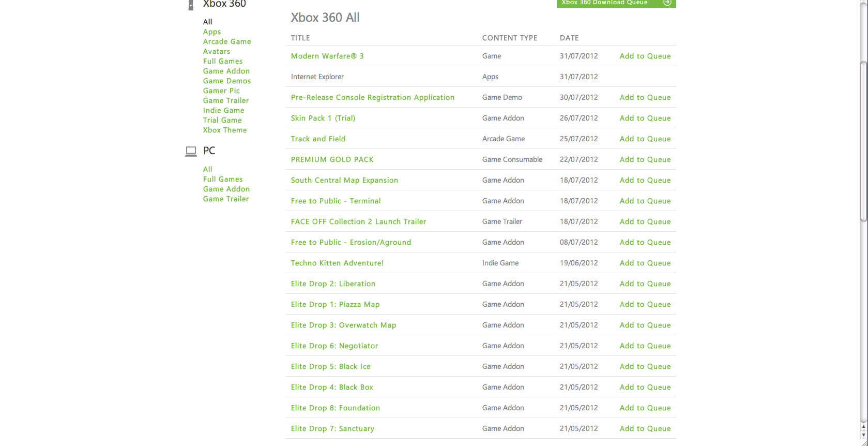
Task: Add Pre-Release Console Registration Application to queue
Action: (645, 97)
